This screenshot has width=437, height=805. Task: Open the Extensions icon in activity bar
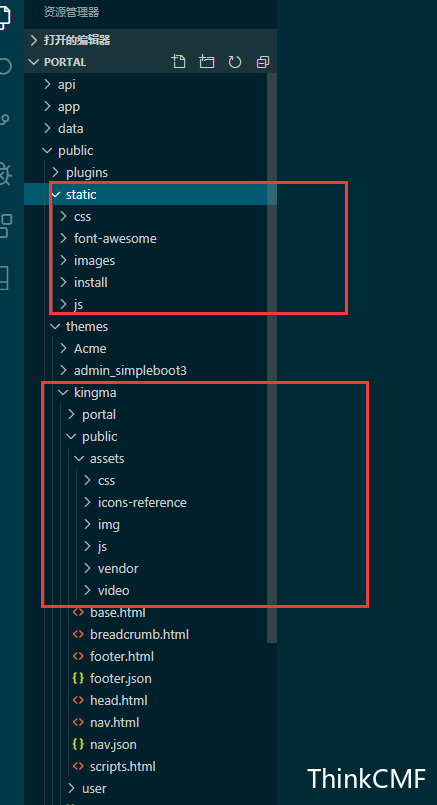coord(4,226)
